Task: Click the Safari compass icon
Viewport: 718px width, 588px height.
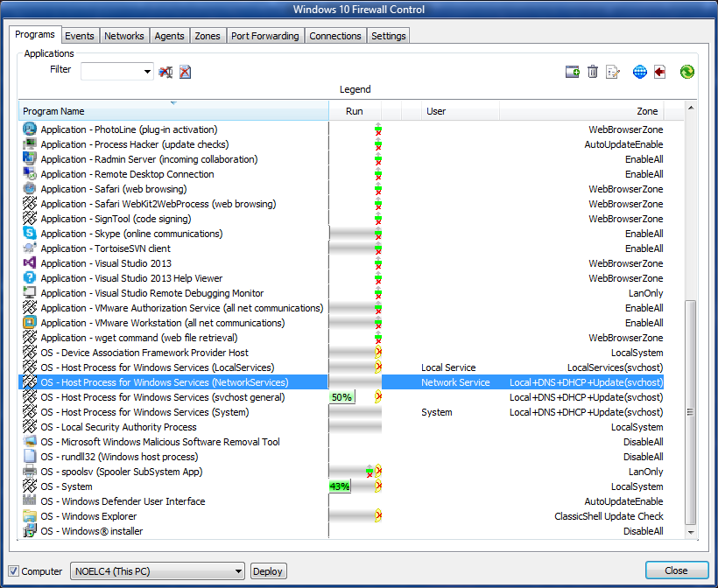Action: tap(29, 189)
